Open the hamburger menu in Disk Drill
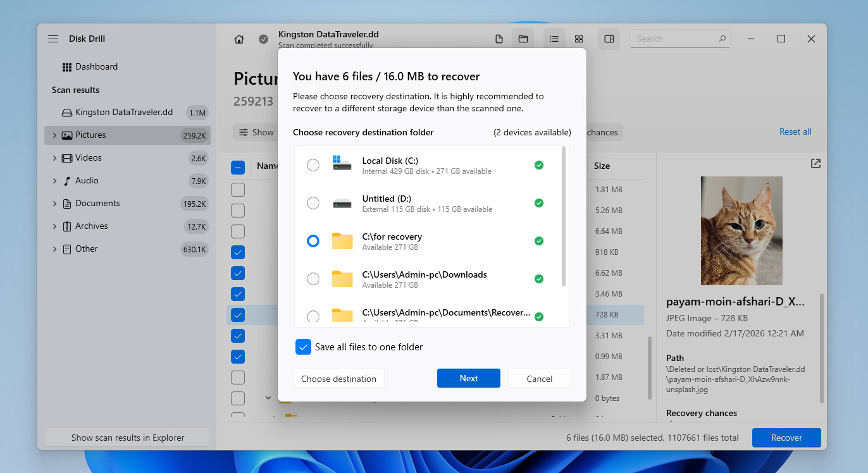This screenshot has height=473, width=868. pyautogui.click(x=53, y=39)
